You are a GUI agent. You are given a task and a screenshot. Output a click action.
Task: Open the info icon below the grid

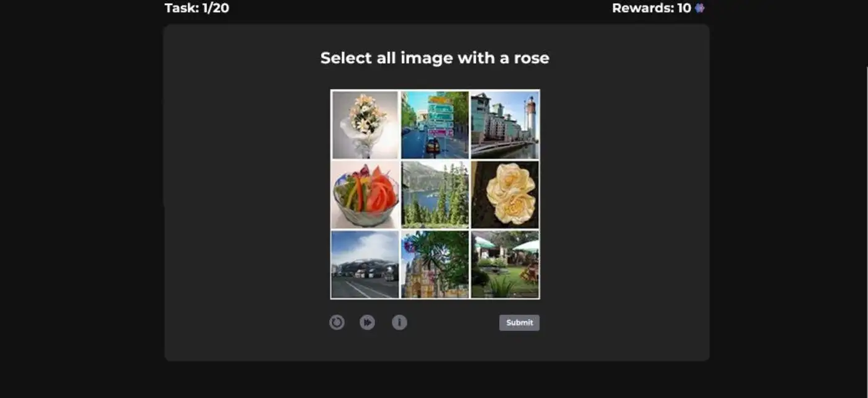click(399, 322)
